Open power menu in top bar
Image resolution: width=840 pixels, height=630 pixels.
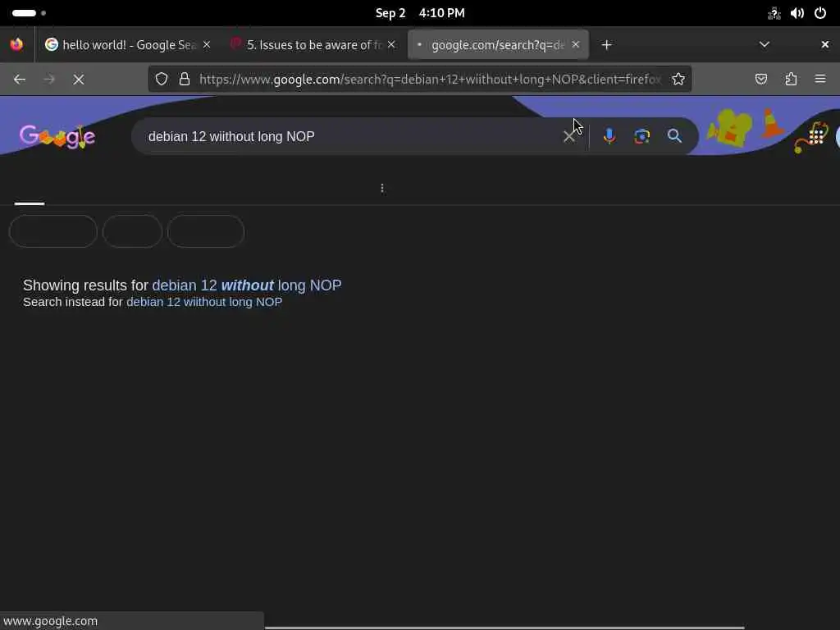point(820,13)
